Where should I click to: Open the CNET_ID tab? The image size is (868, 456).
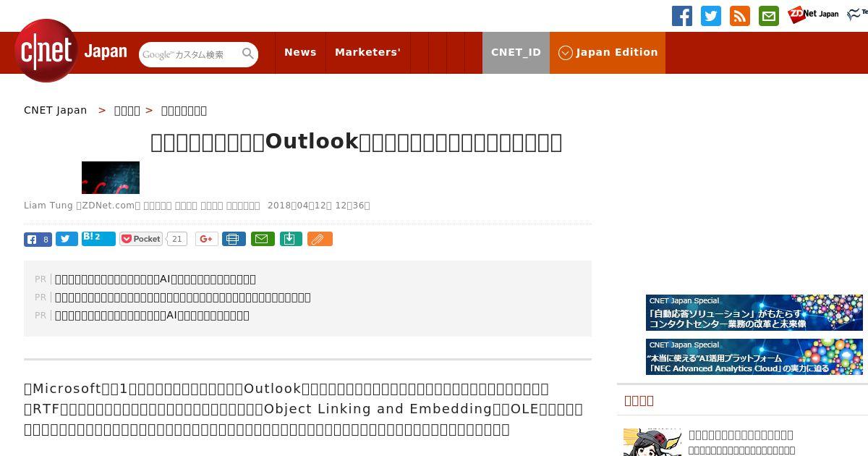(x=516, y=52)
